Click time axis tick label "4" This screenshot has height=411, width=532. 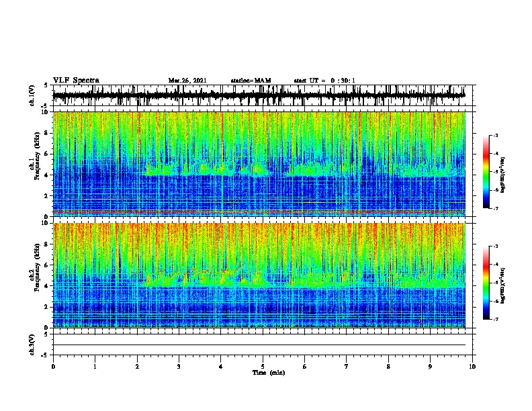click(221, 367)
